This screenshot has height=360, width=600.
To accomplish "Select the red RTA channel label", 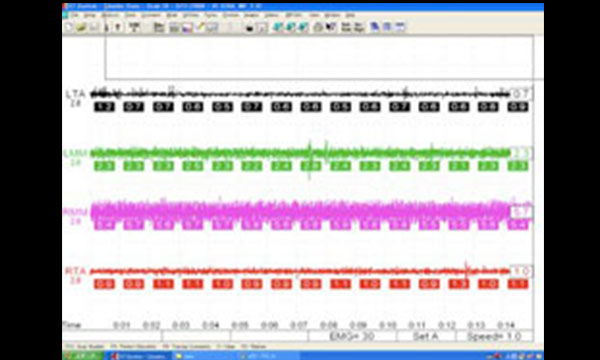I will click(75, 271).
